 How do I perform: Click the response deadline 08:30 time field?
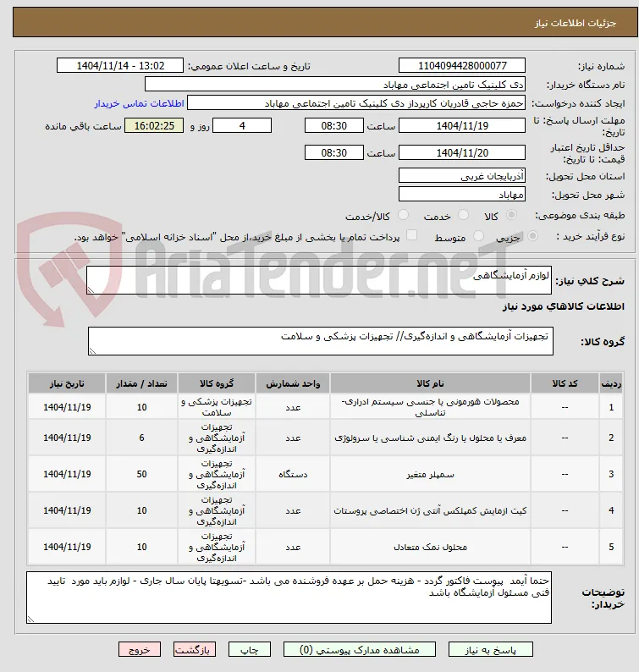[x=333, y=125]
